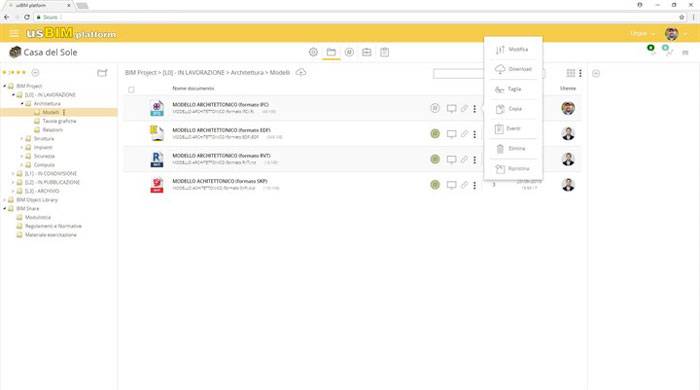Screen dimensions: 700x390
Task: Click link icon on RVT model row
Action: 464,159
